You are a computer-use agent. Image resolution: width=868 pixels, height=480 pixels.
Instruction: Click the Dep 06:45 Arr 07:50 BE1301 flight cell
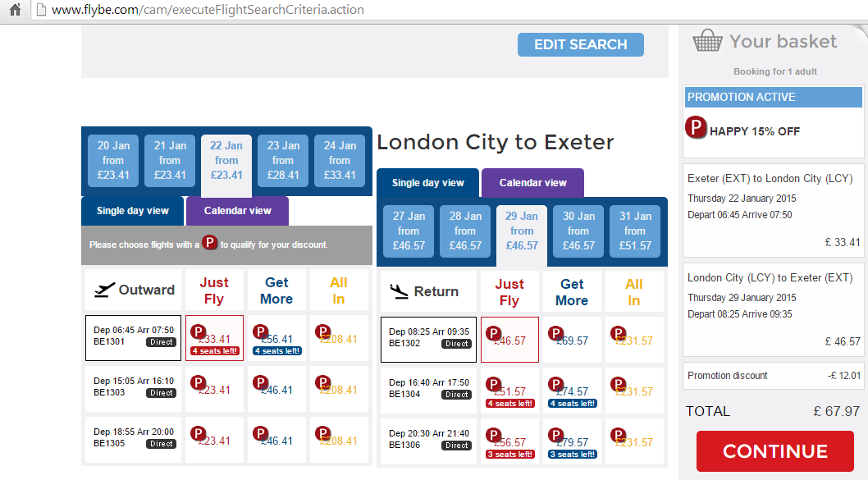click(x=134, y=338)
